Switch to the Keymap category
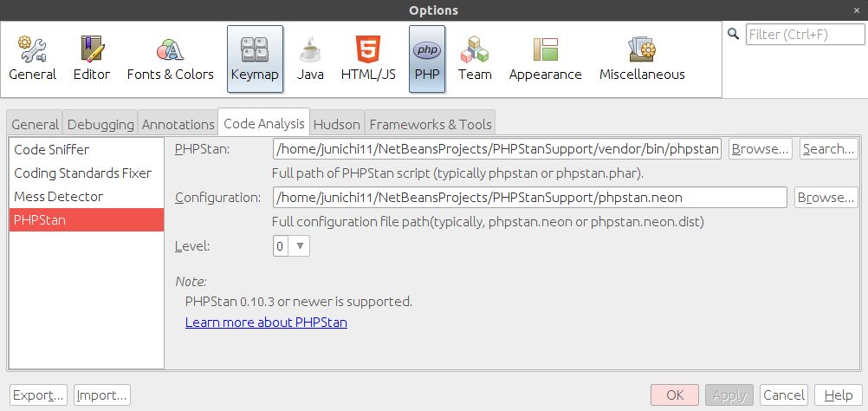The height and width of the screenshot is (411, 868). tap(255, 58)
